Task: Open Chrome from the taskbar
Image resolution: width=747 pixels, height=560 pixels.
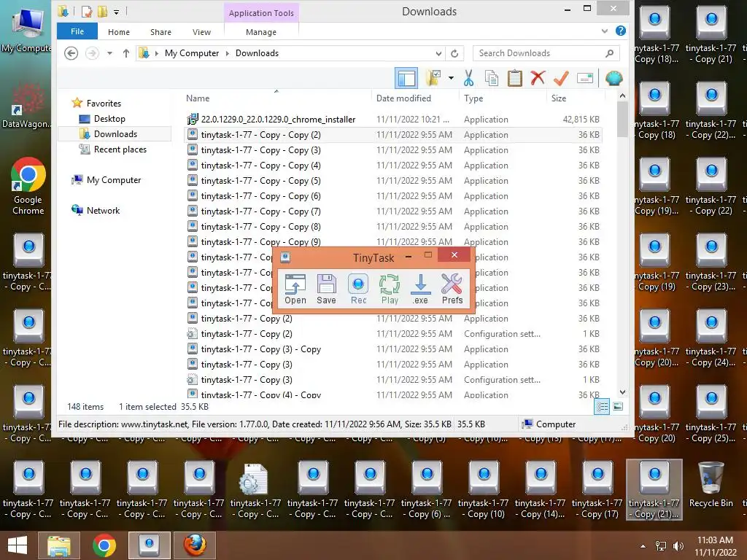Action: coord(104,545)
